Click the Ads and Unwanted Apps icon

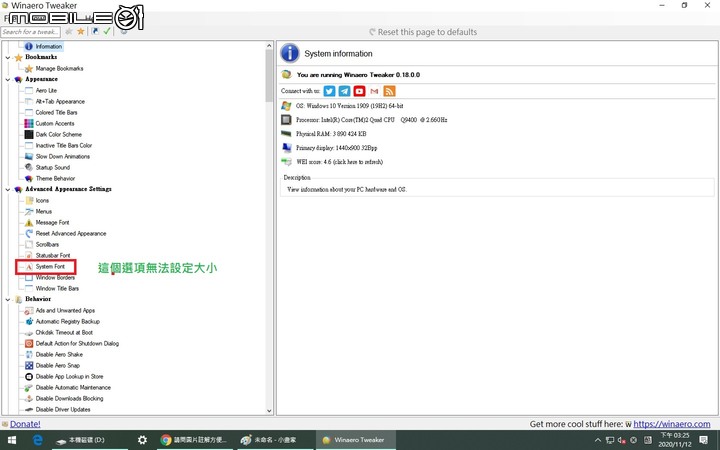pyautogui.click(x=29, y=311)
